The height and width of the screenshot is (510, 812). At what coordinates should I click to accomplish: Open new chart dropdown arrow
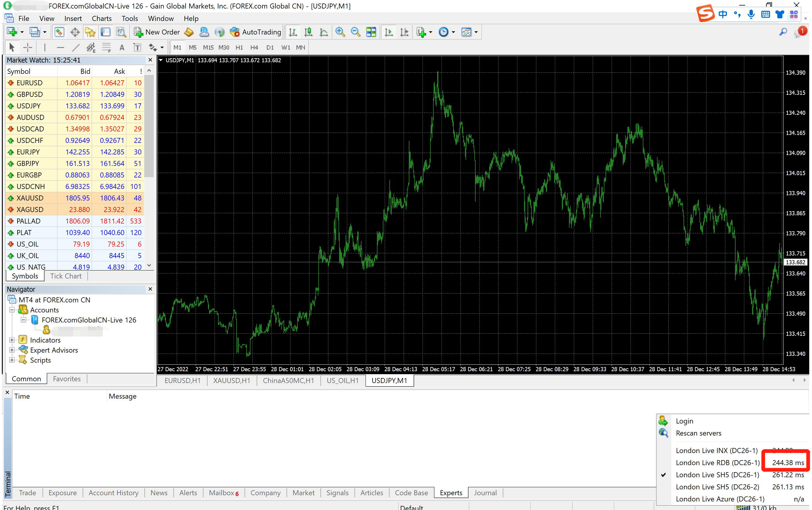point(22,32)
